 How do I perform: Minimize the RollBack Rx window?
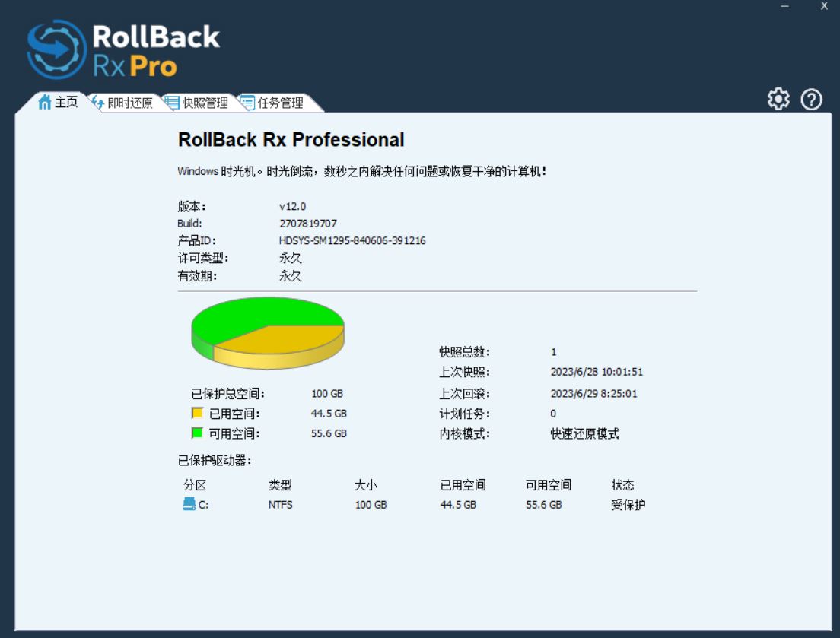point(784,6)
